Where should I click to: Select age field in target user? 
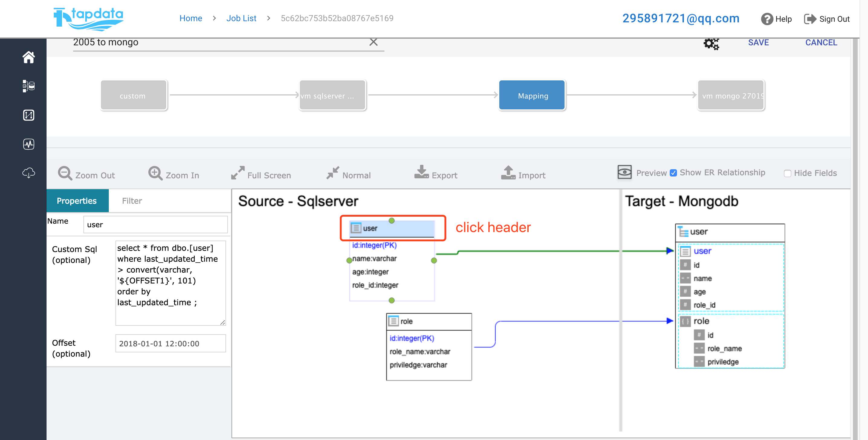tap(700, 292)
